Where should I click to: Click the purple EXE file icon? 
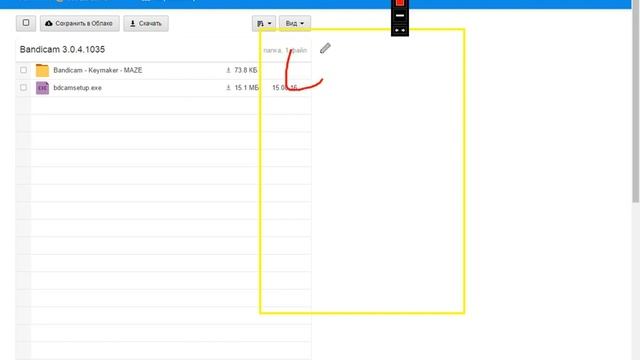[42, 88]
